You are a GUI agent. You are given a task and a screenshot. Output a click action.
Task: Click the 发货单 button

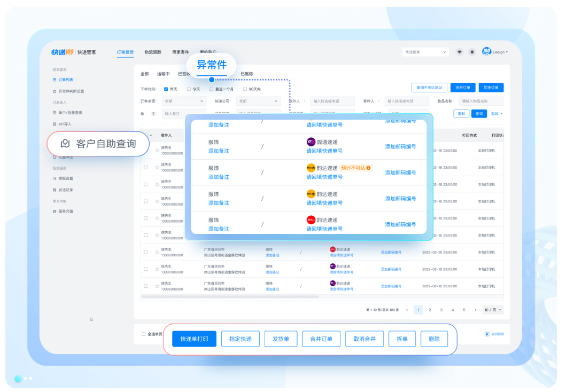(281, 339)
